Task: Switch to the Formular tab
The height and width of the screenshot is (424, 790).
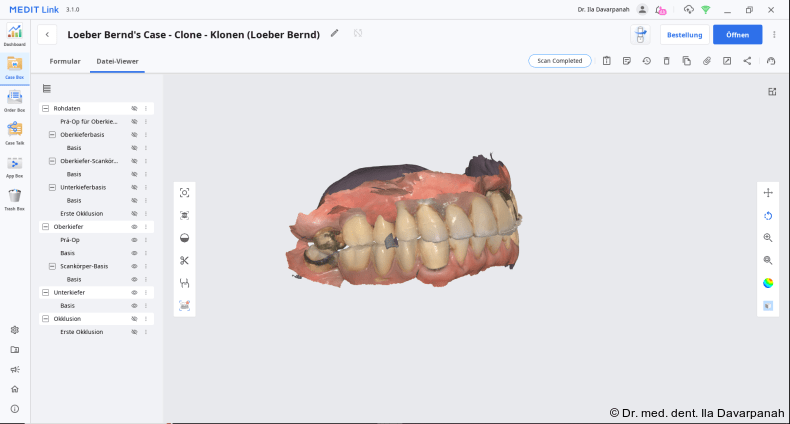Action: [x=65, y=61]
